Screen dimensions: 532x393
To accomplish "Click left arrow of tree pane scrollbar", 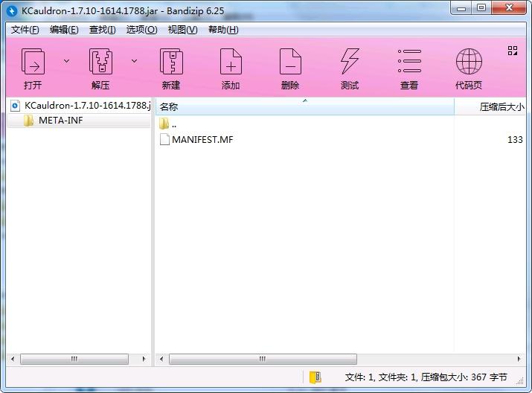I will [x=13, y=359].
